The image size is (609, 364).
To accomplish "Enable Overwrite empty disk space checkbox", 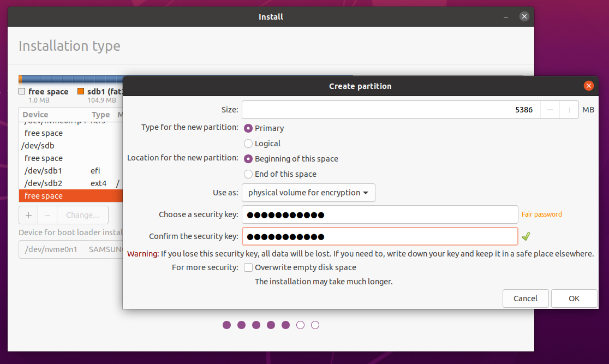I will (249, 267).
